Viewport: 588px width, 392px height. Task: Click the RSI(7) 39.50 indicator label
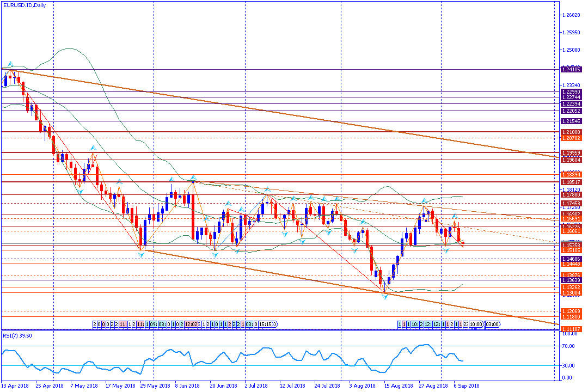tap(17, 336)
